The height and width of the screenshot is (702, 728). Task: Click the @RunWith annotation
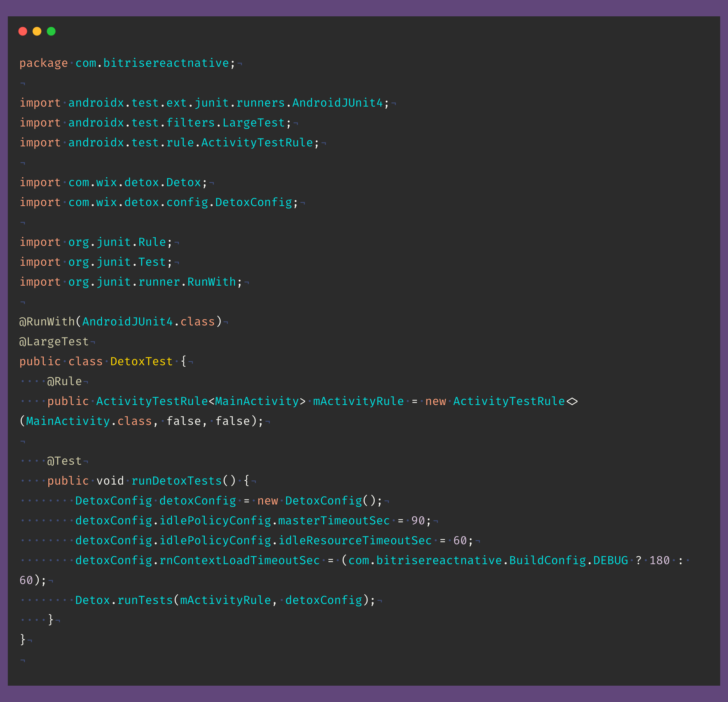(47, 322)
